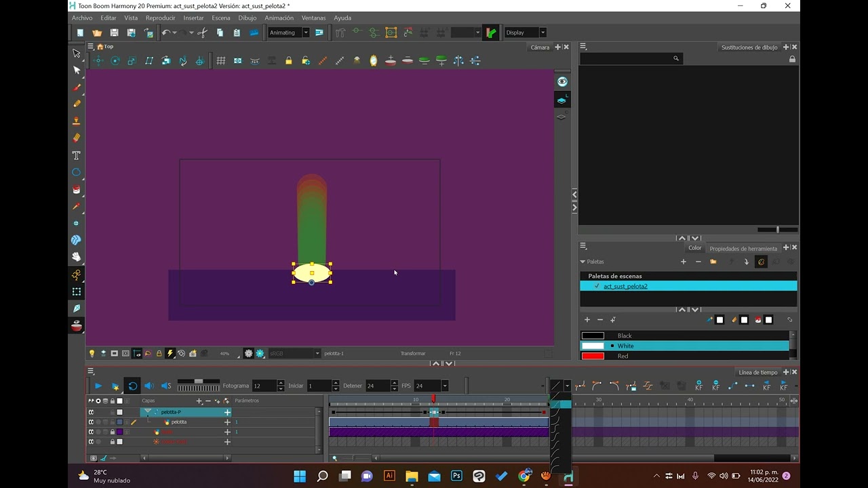The image size is (868, 488).
Task: Add a new layer in timeline
Action: coord(199,401)
